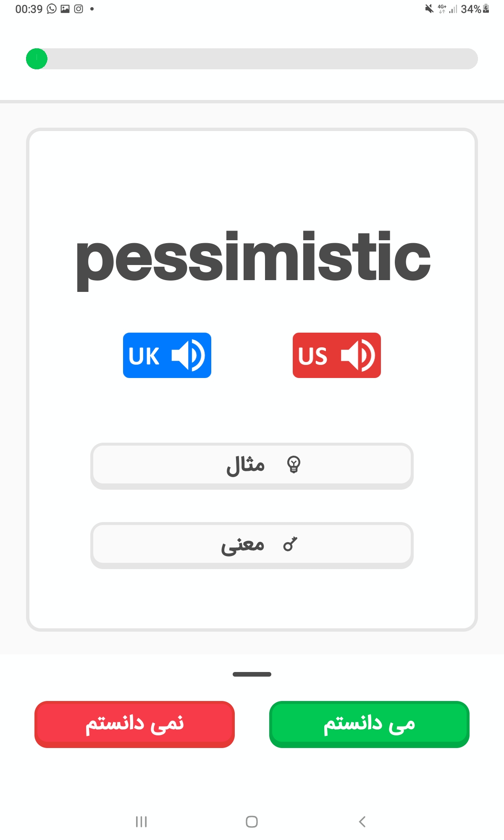Viewport: 504px width, 840px height.
Task: Go back with navigation arrow
Action: click(362, 822)
